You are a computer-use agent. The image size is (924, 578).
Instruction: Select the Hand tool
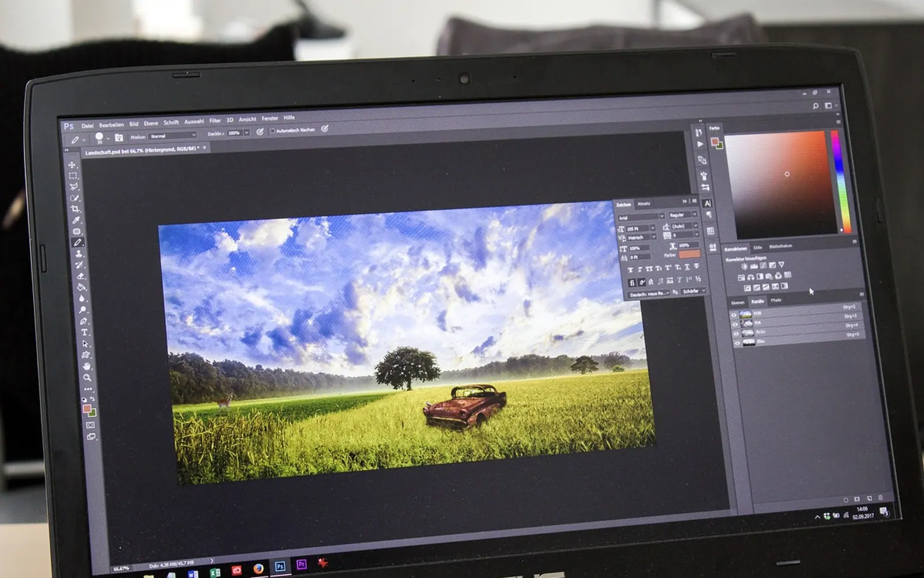[x=87, y=367]
